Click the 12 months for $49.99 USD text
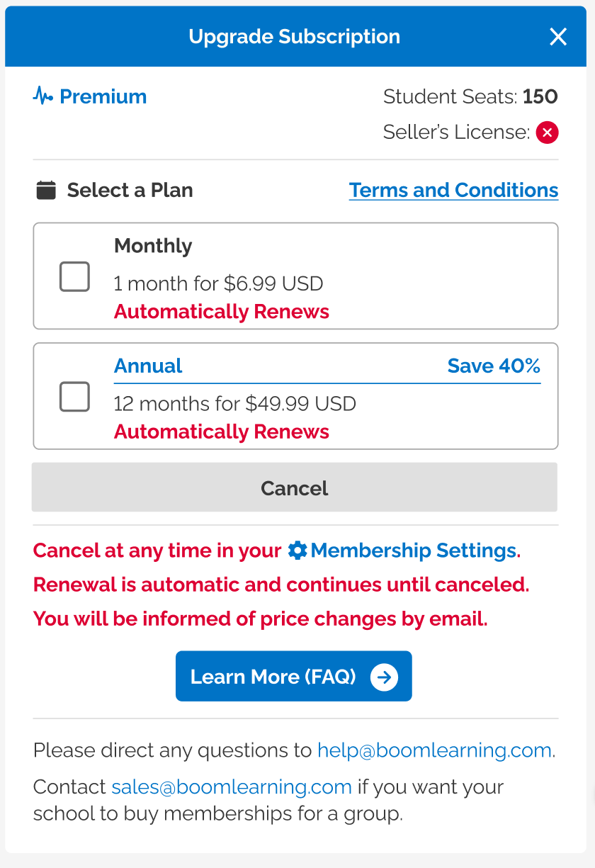The width and height of the screenshot is (595, 868). 234,404
